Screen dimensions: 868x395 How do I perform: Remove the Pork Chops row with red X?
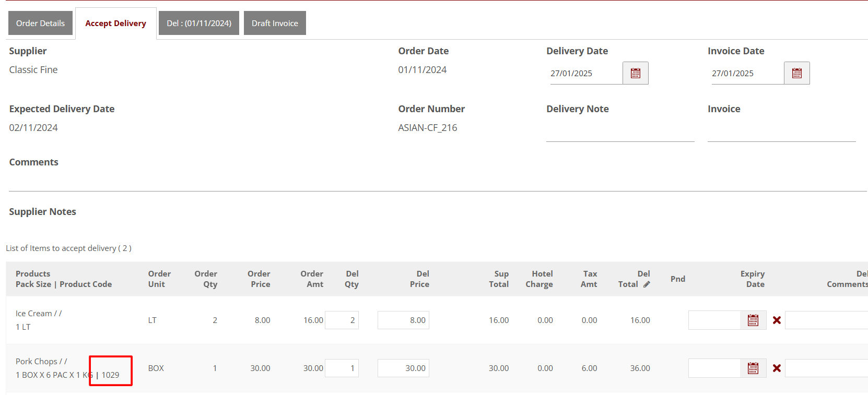pos(777,368)
